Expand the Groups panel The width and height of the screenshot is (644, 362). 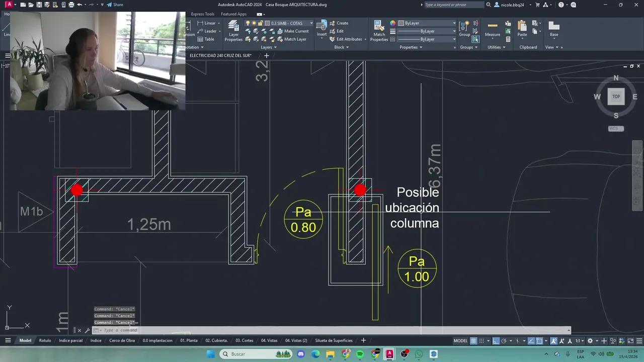pos(468,47)
